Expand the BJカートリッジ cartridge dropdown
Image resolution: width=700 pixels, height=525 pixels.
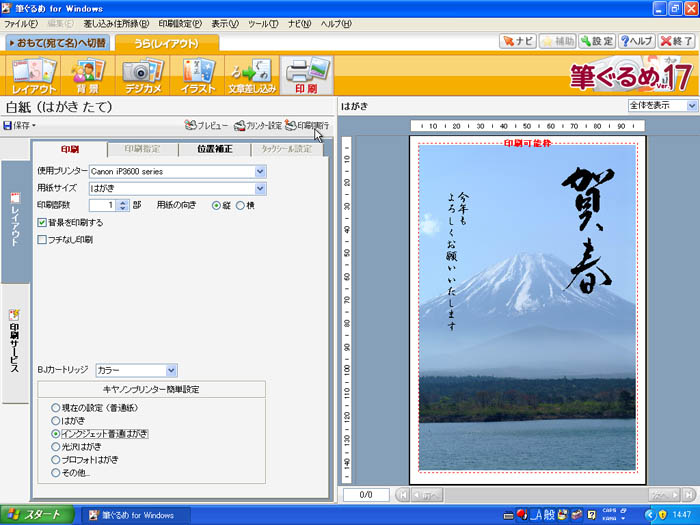click(171, 370)
